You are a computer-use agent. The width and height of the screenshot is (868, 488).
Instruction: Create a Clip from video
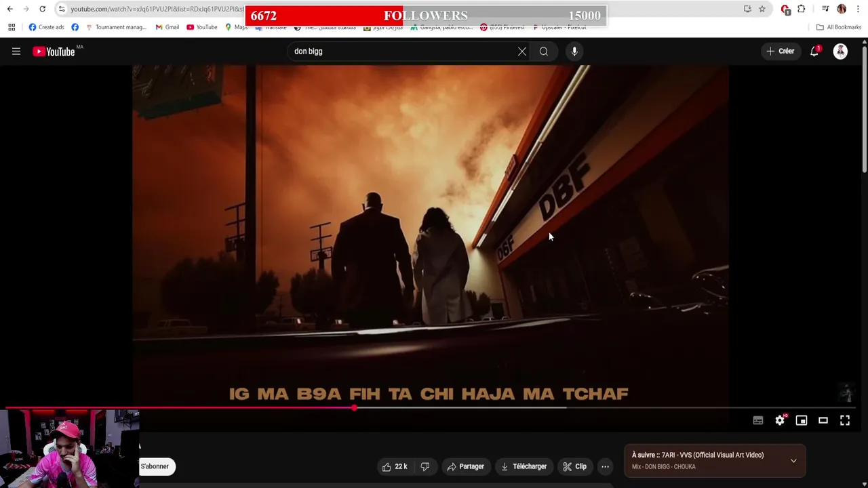(574, 466)
